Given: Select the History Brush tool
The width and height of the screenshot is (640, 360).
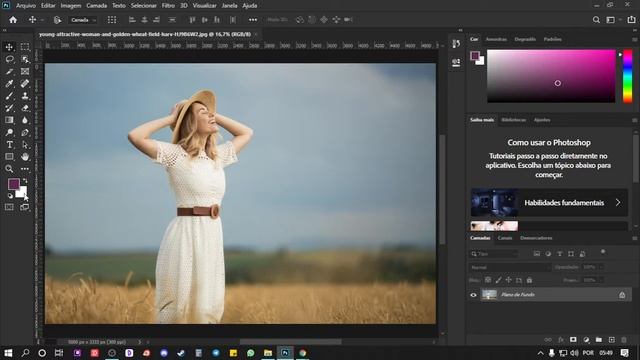Looking at the screenshot, I should tap(9, 108).
